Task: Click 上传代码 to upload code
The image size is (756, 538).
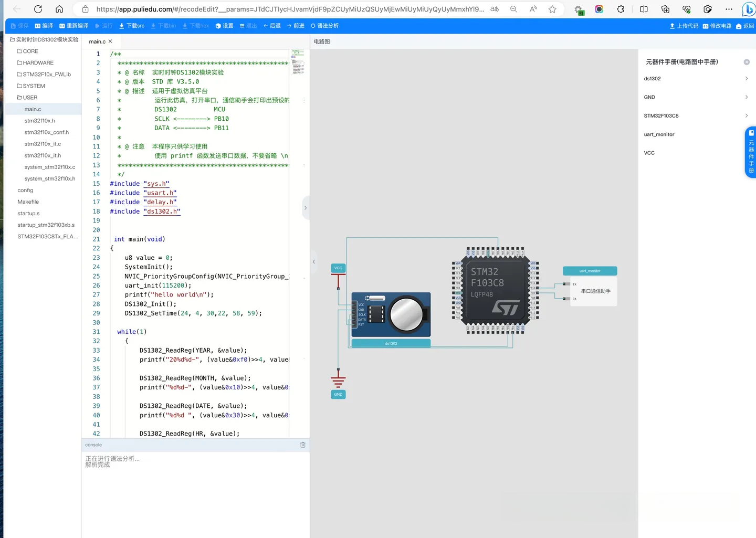Action: pyautogui.click(x=684, y=26)
